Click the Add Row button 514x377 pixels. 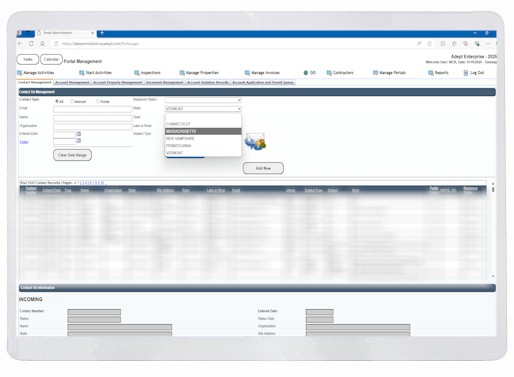coord(263,168)
